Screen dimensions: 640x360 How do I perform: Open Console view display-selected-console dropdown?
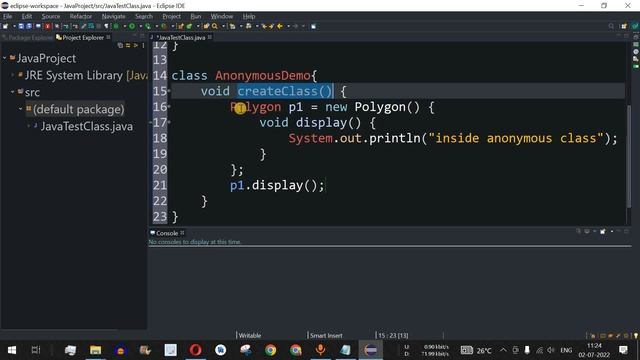(595, 231)
